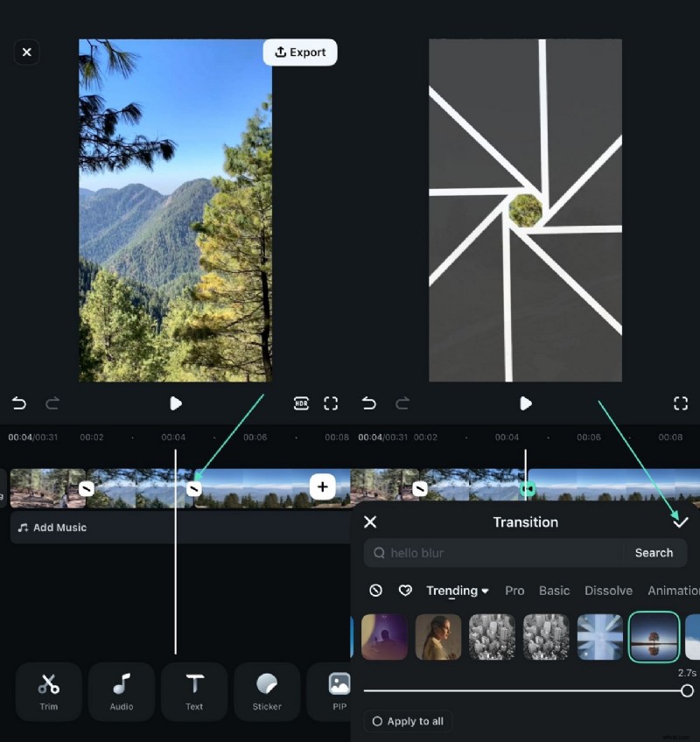Open the Trending sort dropdown
The image size is (700, 742).
[457, 591]
